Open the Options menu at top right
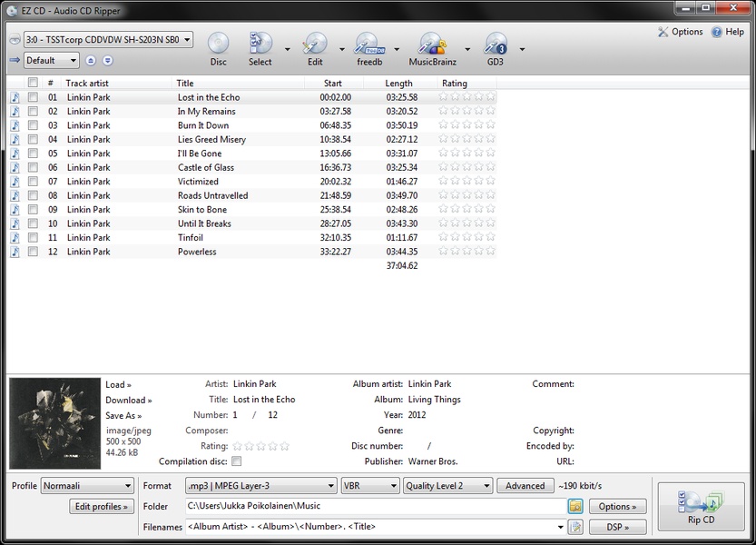The image size is (756, 545). click(680, 32)
